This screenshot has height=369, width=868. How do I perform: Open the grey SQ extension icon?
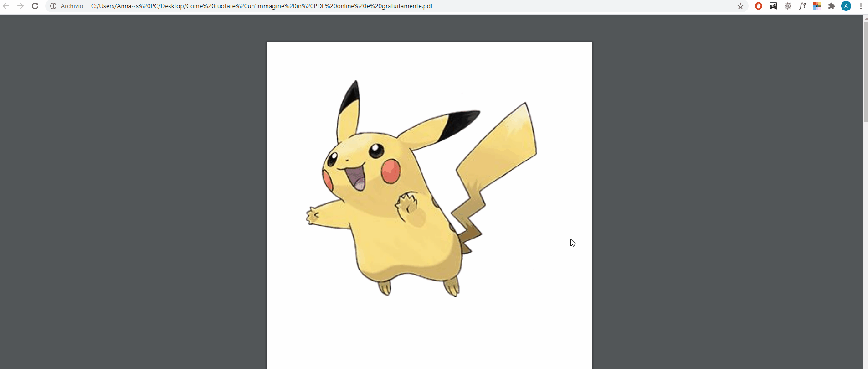click(788, 6)
